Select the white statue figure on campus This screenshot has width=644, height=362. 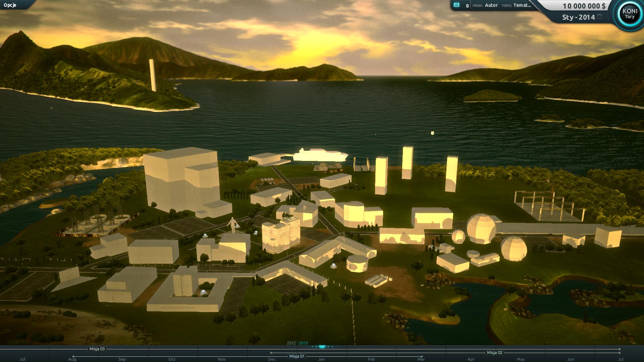[232, 225]
